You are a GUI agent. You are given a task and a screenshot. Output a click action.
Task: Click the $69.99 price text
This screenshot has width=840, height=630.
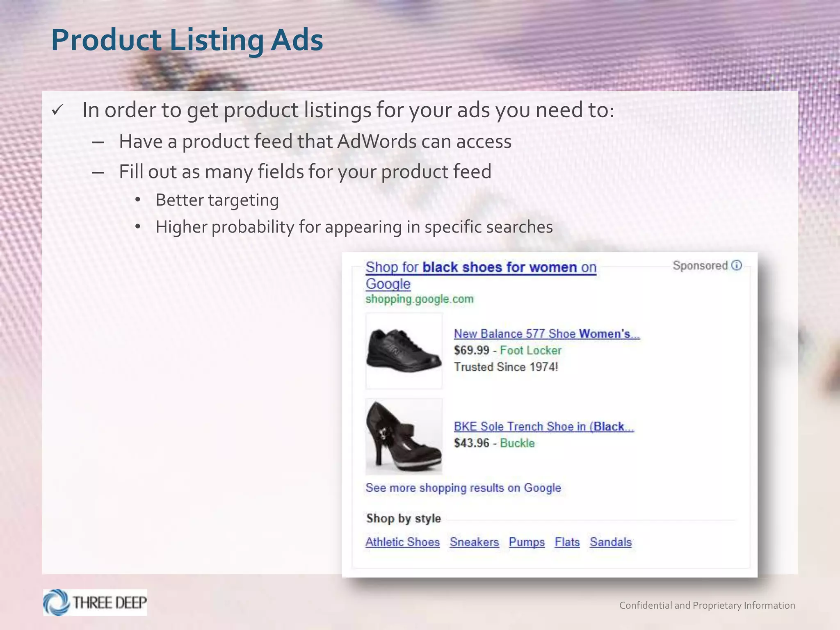(x=471, y=350)
